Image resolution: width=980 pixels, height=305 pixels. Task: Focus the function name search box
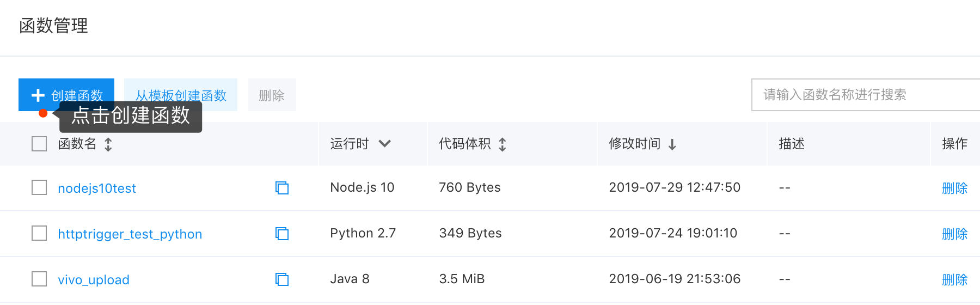866,95
